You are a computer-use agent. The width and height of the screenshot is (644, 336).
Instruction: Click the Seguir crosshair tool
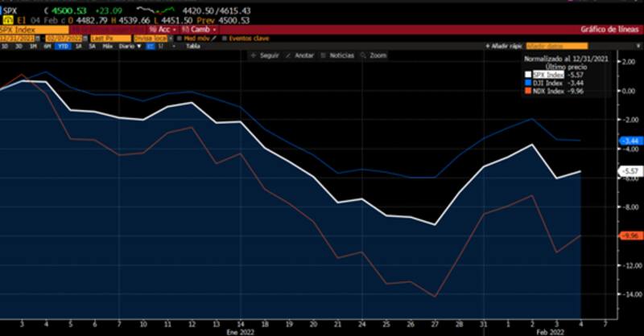[264, 55]
